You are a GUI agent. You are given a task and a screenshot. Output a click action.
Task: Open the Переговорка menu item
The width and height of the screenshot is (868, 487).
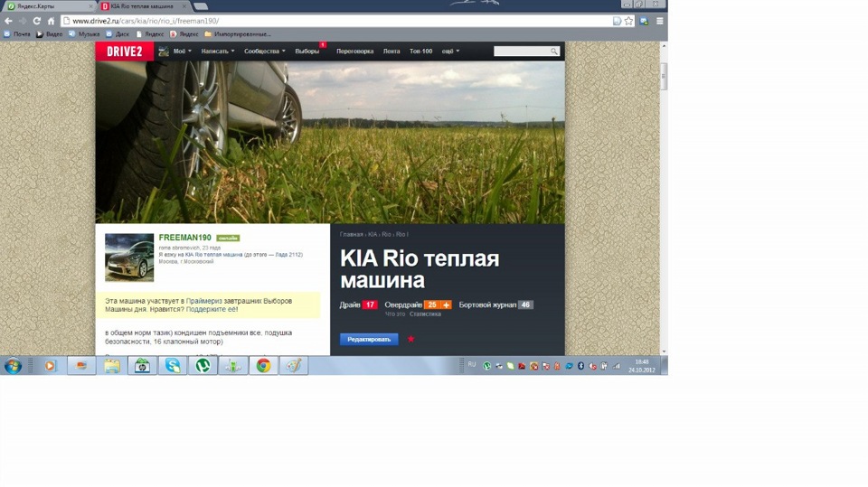point(354,52)
